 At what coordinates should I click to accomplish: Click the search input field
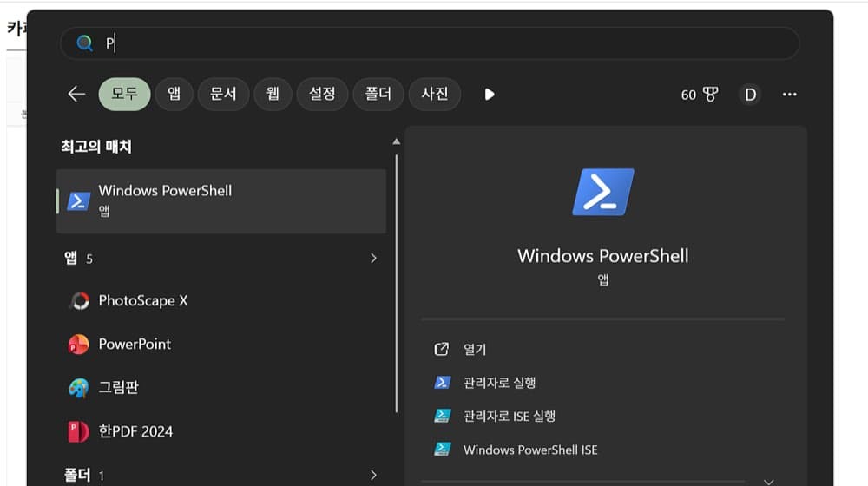[430, 43]
